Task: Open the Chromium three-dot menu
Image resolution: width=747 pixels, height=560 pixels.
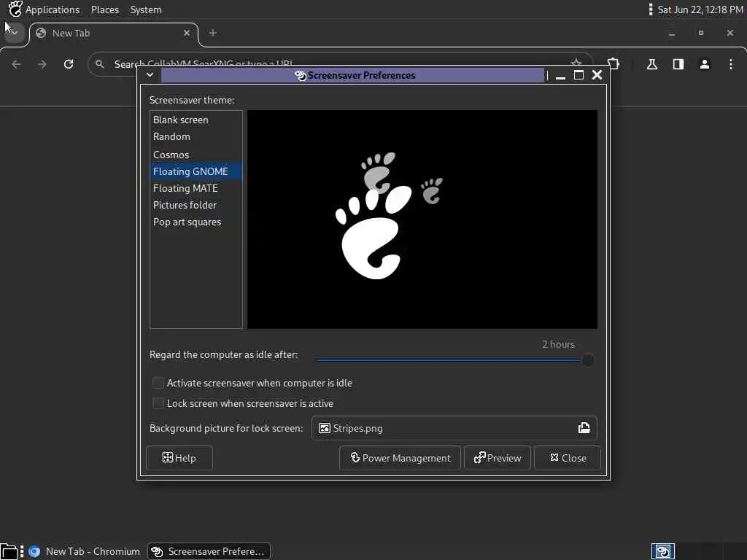Action: click(x=731, y=64)
